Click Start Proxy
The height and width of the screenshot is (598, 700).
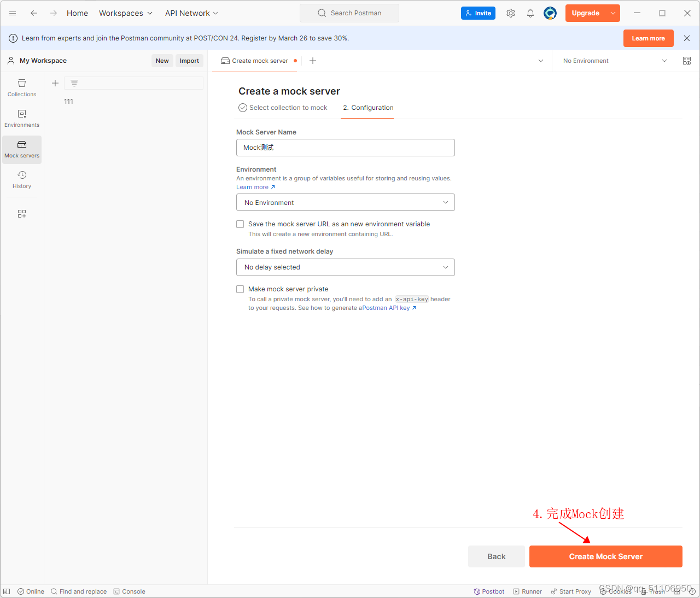coord(571,591)
